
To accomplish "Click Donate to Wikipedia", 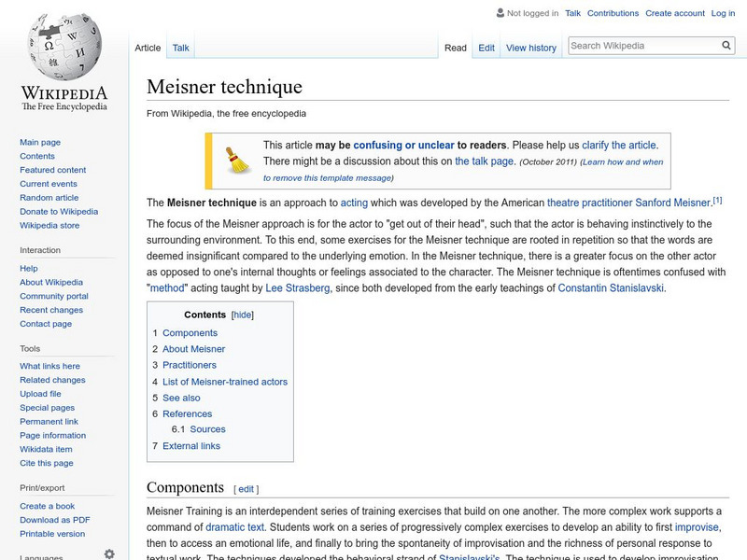I will point(59,211).
